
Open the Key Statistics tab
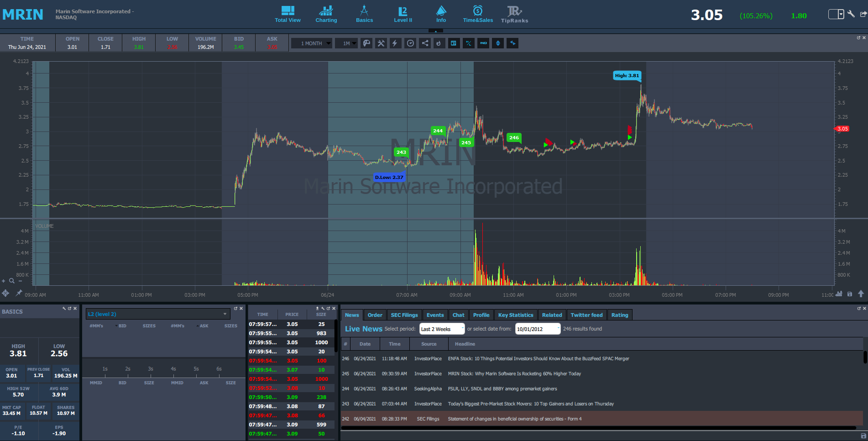(516, 315)
